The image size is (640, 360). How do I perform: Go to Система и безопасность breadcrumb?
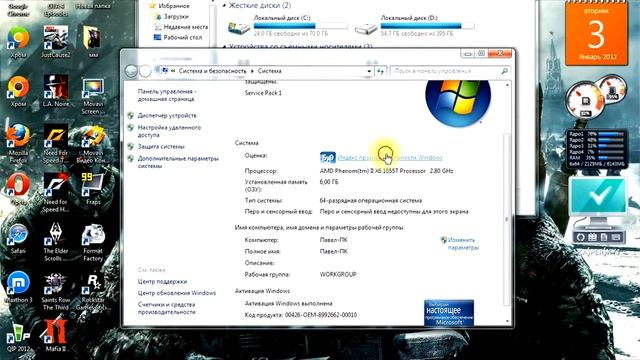tap(213, 71)
